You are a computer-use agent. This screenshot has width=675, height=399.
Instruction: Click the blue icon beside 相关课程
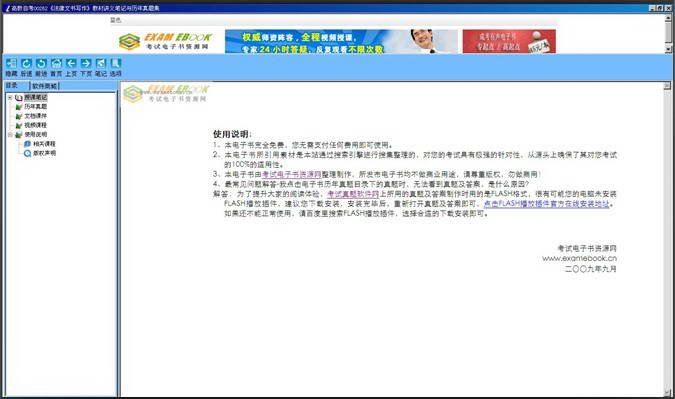(x=28, y=144)
